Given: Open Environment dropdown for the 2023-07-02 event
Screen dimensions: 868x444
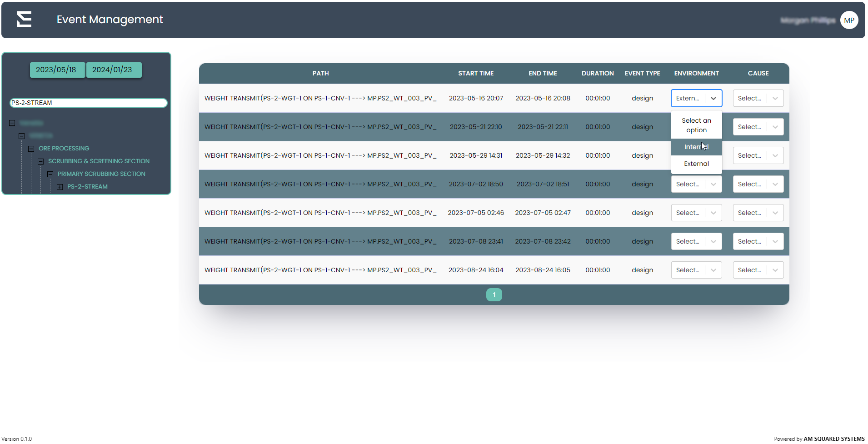Looking at the screenshot, I should (696, 185).
